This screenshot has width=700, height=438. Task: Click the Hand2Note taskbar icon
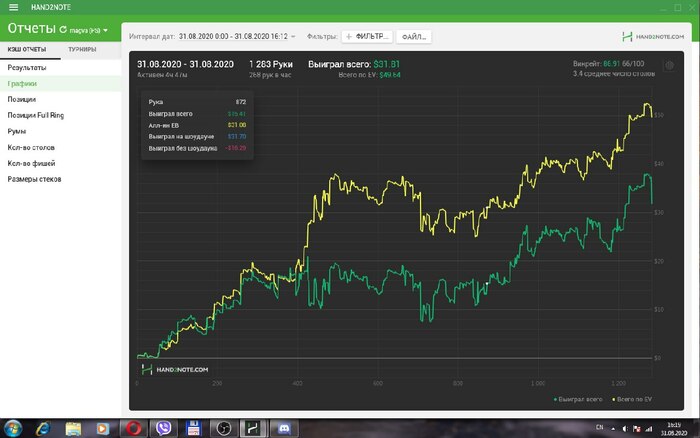click(x=254, y=429)
